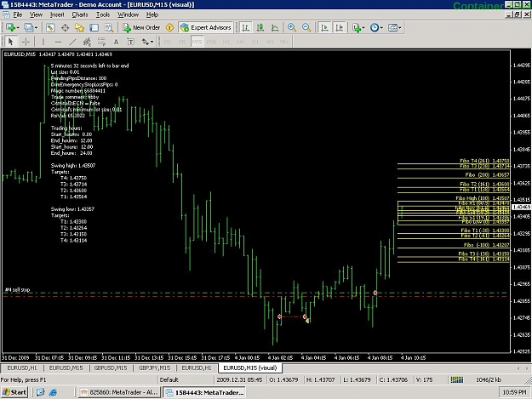Click the New Order button
532x399 pixels.
tap(142, 27)
